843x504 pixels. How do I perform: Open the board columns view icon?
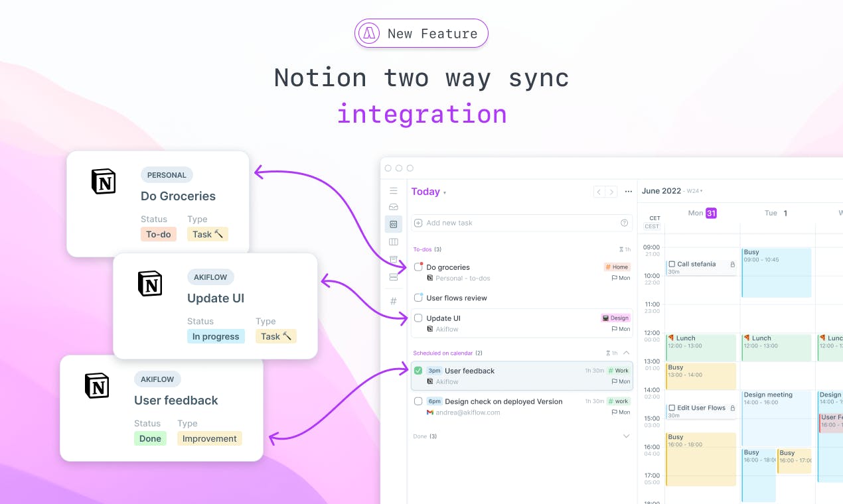394,242
